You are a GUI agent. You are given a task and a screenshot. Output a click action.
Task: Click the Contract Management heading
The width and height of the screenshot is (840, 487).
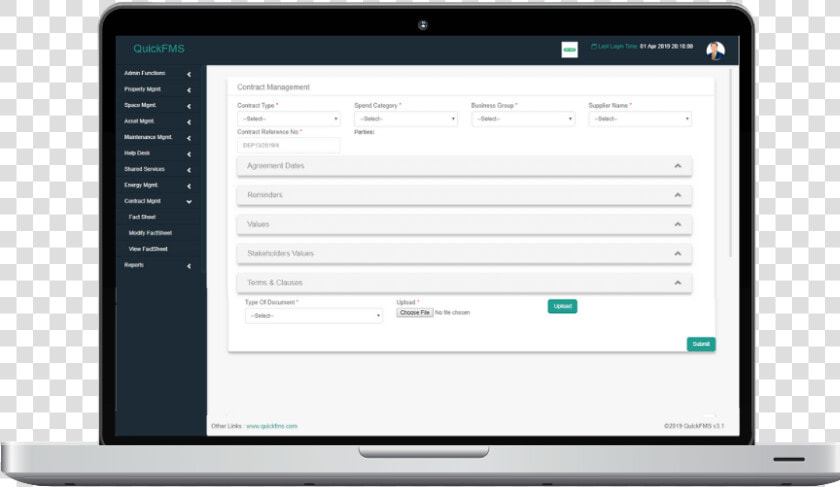pos(273,87)
